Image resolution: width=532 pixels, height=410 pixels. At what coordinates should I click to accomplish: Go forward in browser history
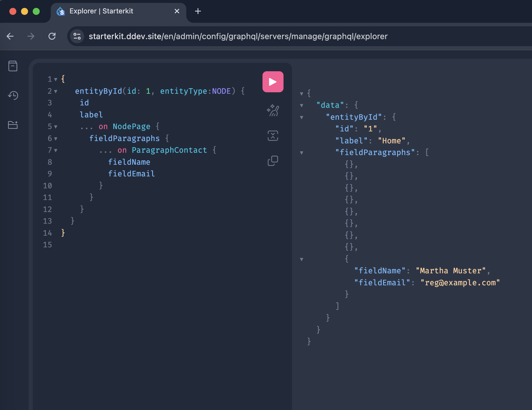click(x=31, y=36)
